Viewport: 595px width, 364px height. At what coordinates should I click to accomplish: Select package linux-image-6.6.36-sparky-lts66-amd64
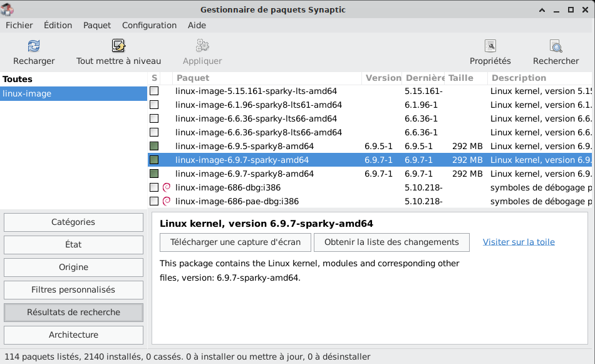point(256,118)
